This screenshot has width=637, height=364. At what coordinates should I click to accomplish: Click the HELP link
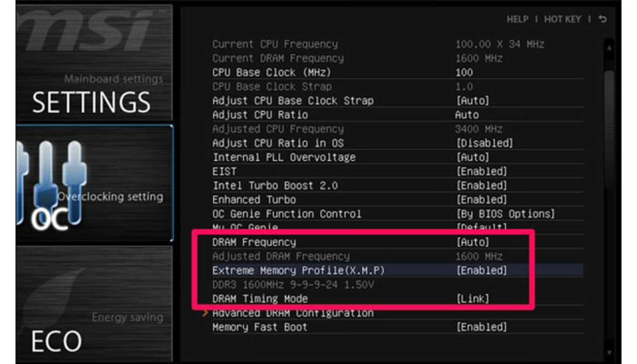[518, 19]
